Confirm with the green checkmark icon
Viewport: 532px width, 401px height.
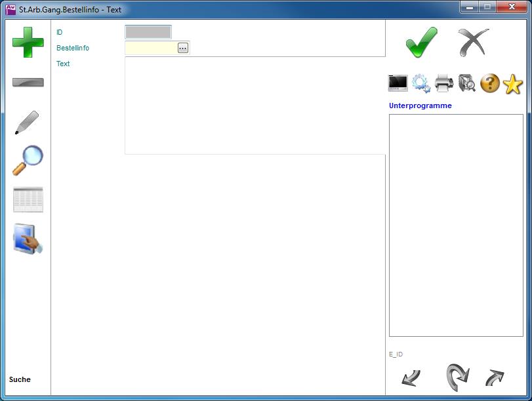(420, 43)
